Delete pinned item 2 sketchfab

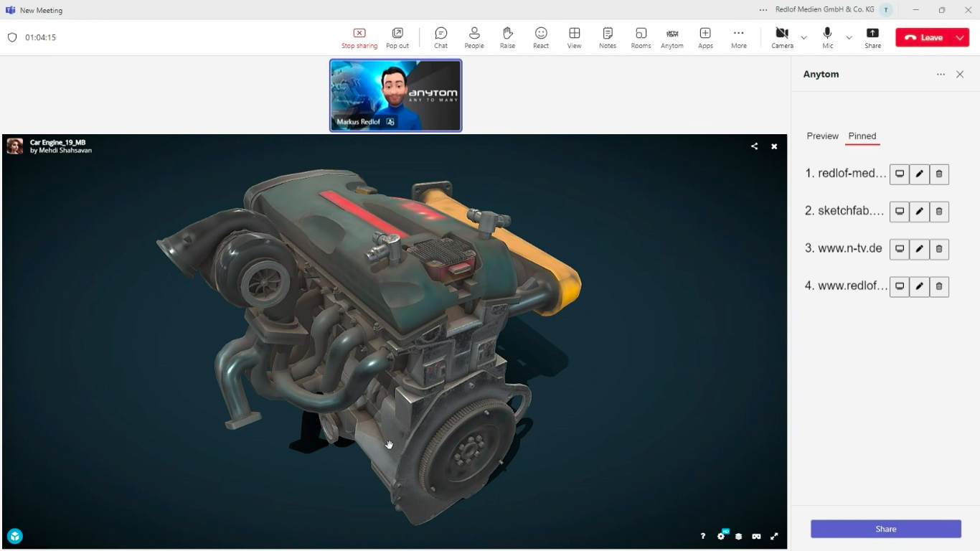pyautogui.click(x=939, y=212)
